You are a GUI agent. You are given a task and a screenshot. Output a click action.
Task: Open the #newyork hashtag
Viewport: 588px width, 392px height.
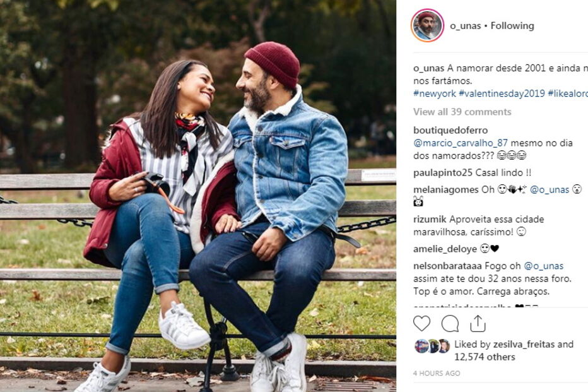tap(434, 93)
